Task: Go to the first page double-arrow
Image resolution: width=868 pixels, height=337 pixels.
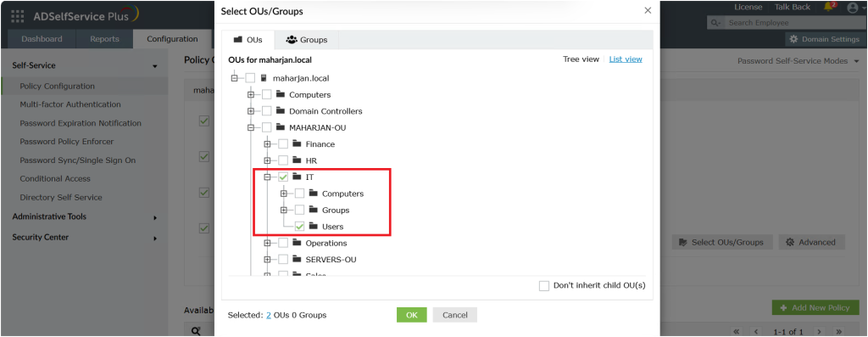Action: 737,331
